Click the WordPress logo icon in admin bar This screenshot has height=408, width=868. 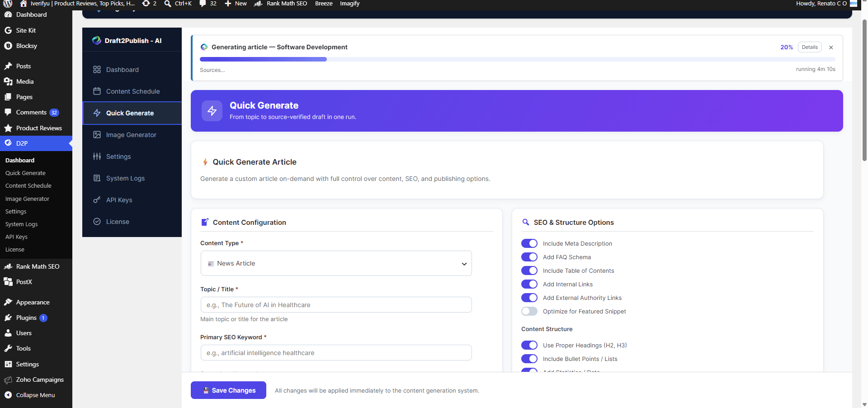coord(8,4)
